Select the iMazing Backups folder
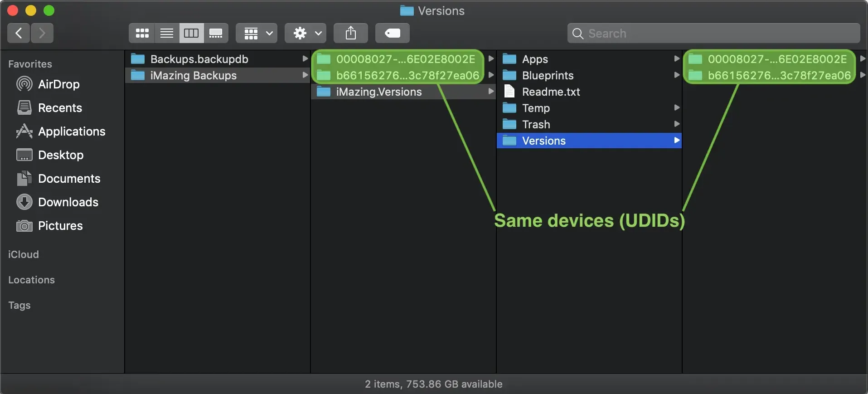868x394 pixels. pyautogui.click(x=218, y=75)
